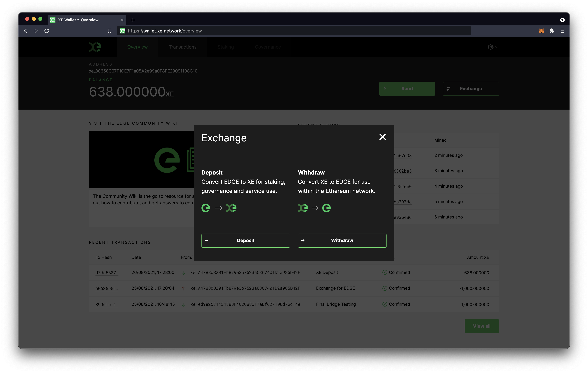Click the address xe_ed9e253143488BF40C088C17aBf627108d76c14e
The height and width of the screenshot is (373, 588).
point(245,304)
